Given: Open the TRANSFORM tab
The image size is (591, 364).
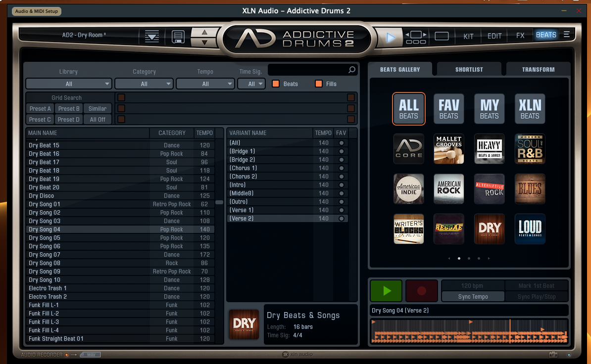Looking at the screenshot, I should point(538,70).
